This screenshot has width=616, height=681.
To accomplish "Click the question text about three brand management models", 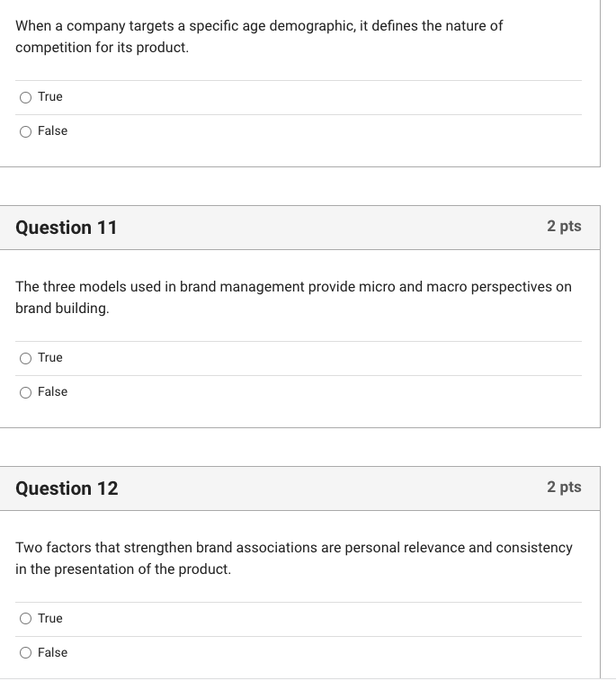I will (x=293, y=287).
